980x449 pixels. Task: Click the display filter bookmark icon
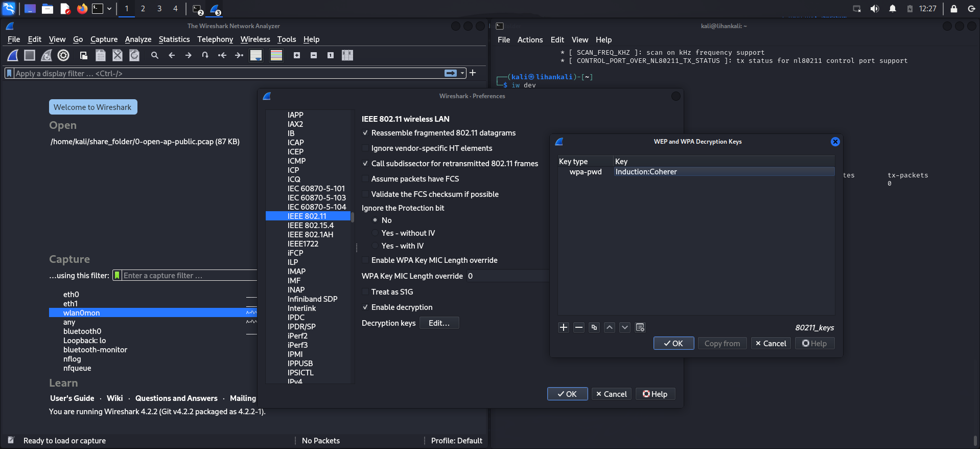tap(9, 73)
